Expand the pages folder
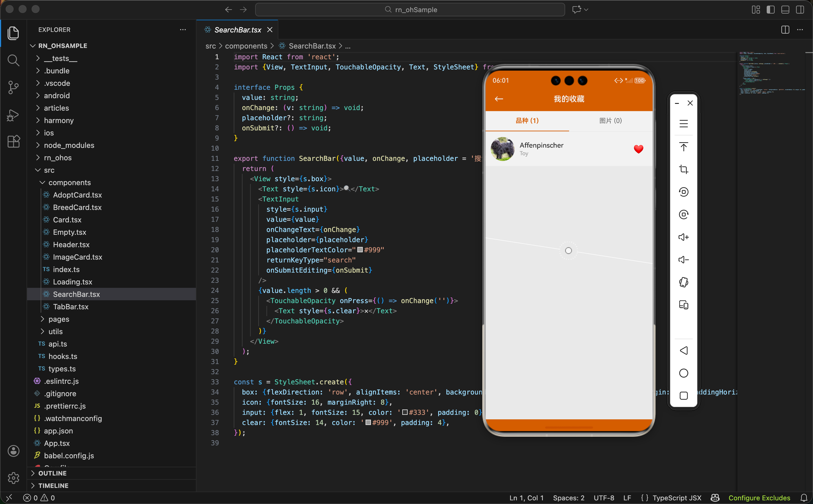This screenshot has width=813, height=504. 59,319
